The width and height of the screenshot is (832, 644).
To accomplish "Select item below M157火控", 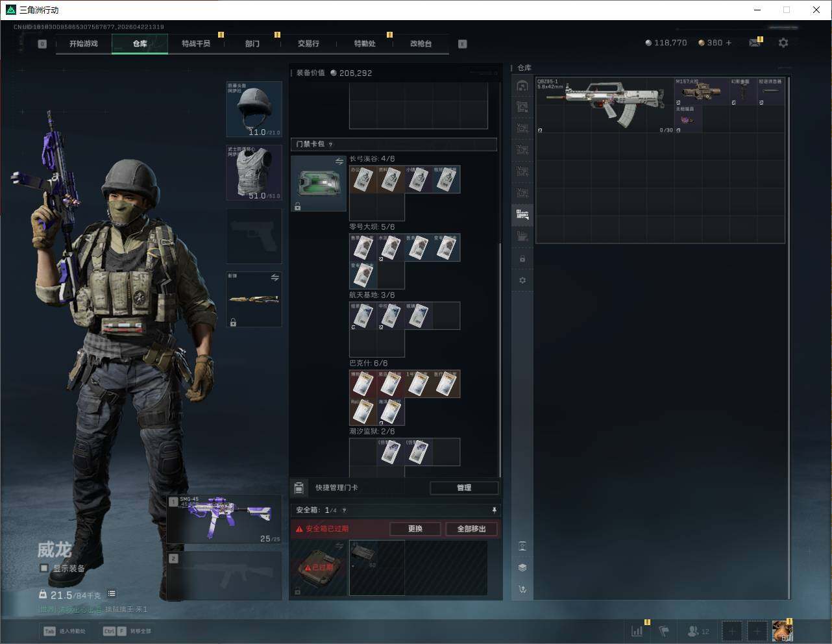I will point(688,119).
